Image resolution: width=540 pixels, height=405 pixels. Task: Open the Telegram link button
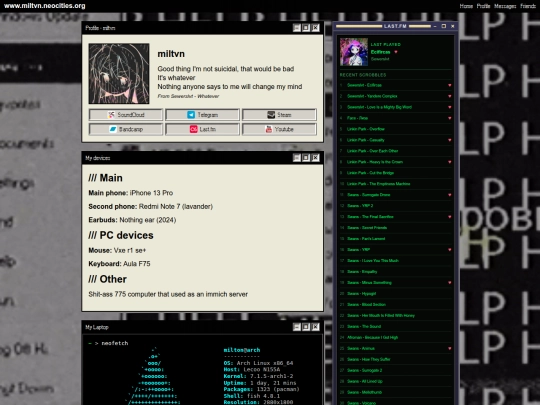[x=202, y=115]
